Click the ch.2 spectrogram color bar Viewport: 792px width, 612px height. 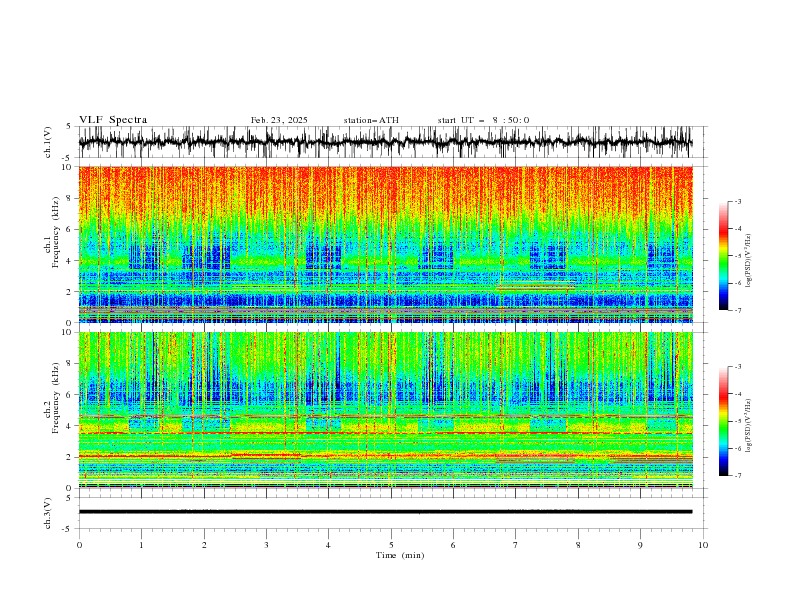click(x=723, y=421)
